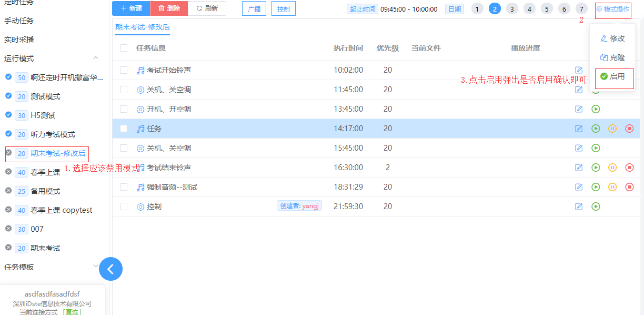Screen dimensions: 644x315
Task: Select day 5 in the date selector
Action: (x=547, y=8)
